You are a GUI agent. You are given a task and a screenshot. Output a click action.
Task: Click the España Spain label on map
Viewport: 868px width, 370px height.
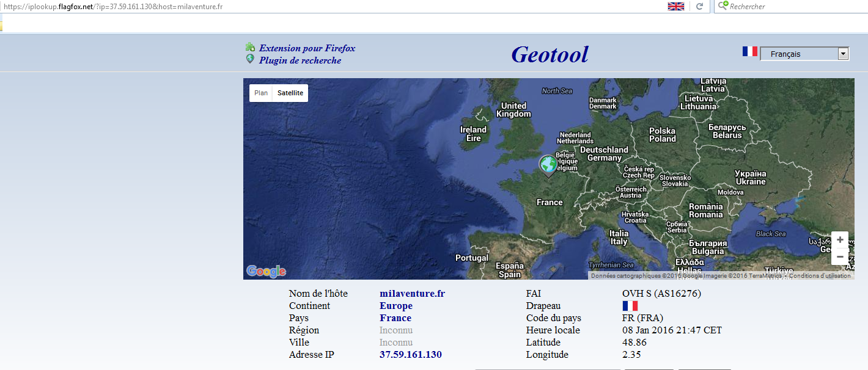pyautogui.click(x=510, y=270)
